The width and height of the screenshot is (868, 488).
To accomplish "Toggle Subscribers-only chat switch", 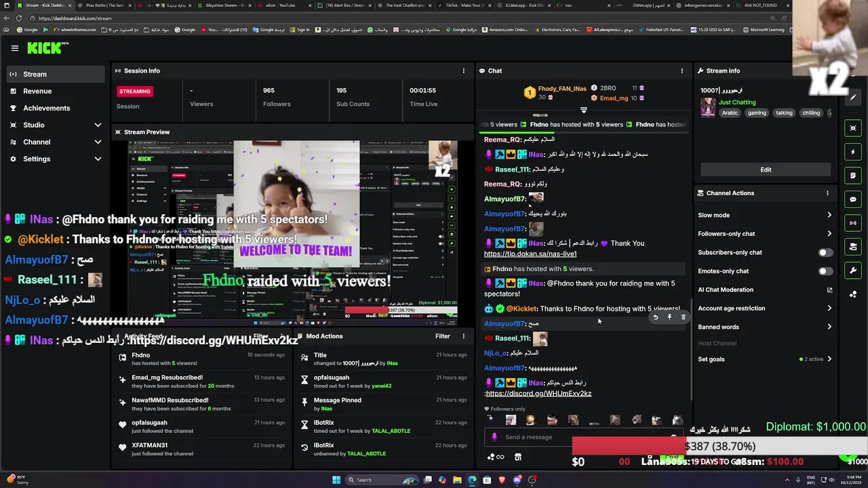I will [825, 252].
